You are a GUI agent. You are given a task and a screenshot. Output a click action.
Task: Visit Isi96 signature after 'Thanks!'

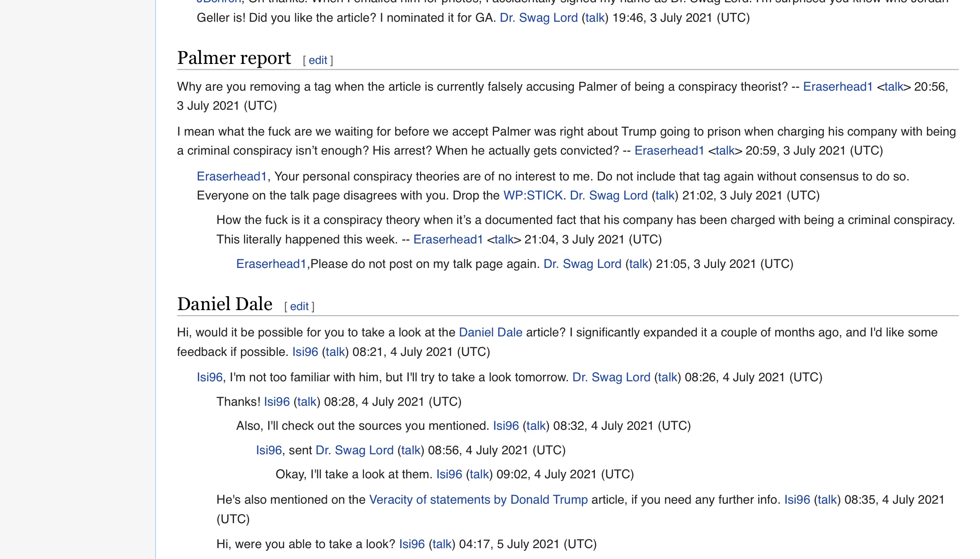pos(277,402)
